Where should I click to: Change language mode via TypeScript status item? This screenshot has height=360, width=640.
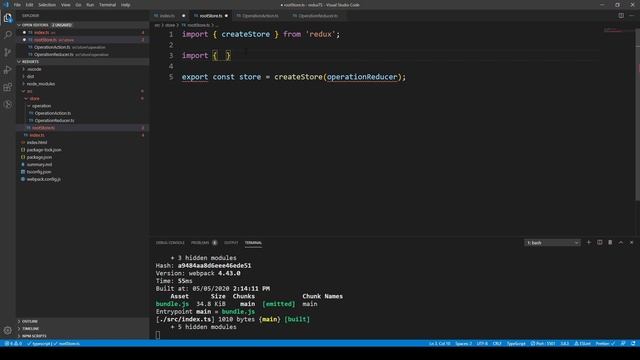(x=516, y=344)
